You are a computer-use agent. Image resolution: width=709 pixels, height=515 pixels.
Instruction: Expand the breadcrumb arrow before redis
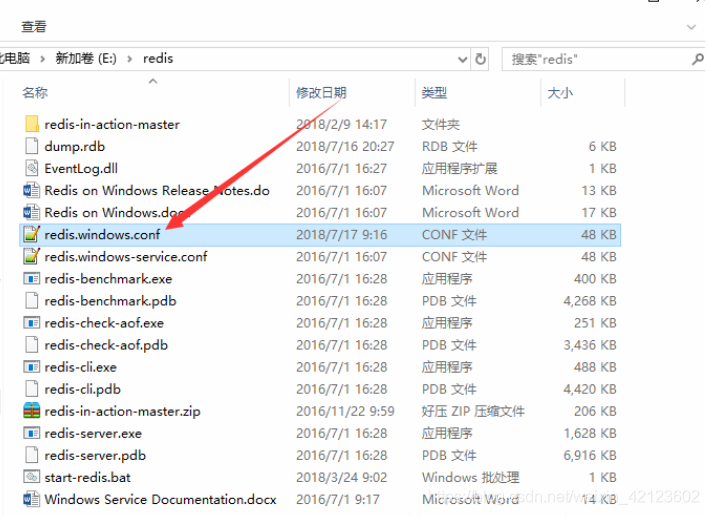130,59
